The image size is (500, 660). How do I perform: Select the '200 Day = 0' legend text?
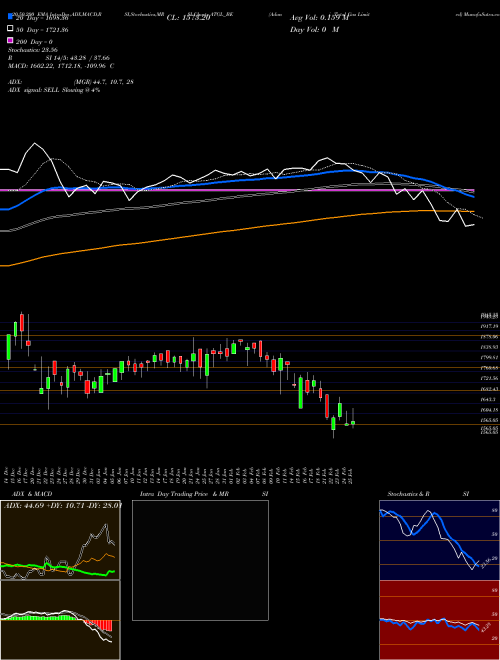pyautogui.click(x=33, y=42)
